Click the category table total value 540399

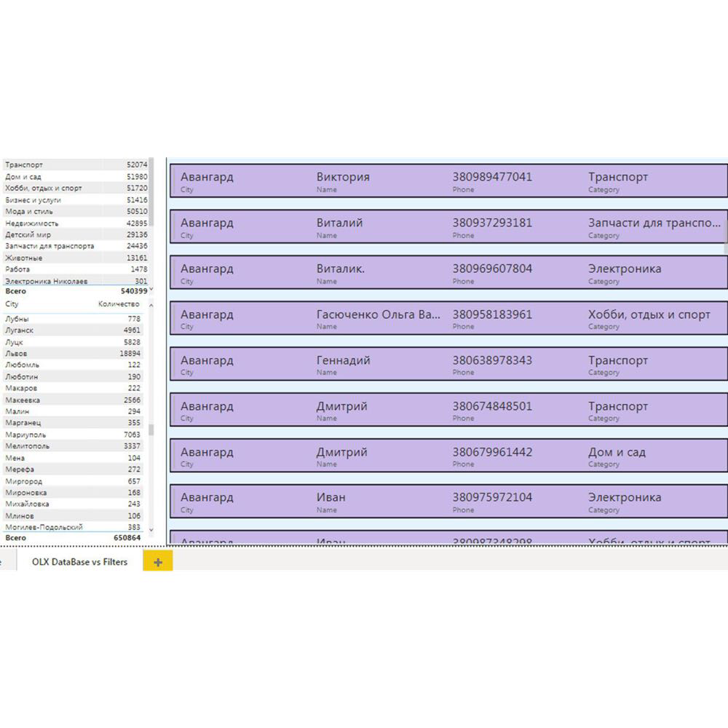coord(134,291)
